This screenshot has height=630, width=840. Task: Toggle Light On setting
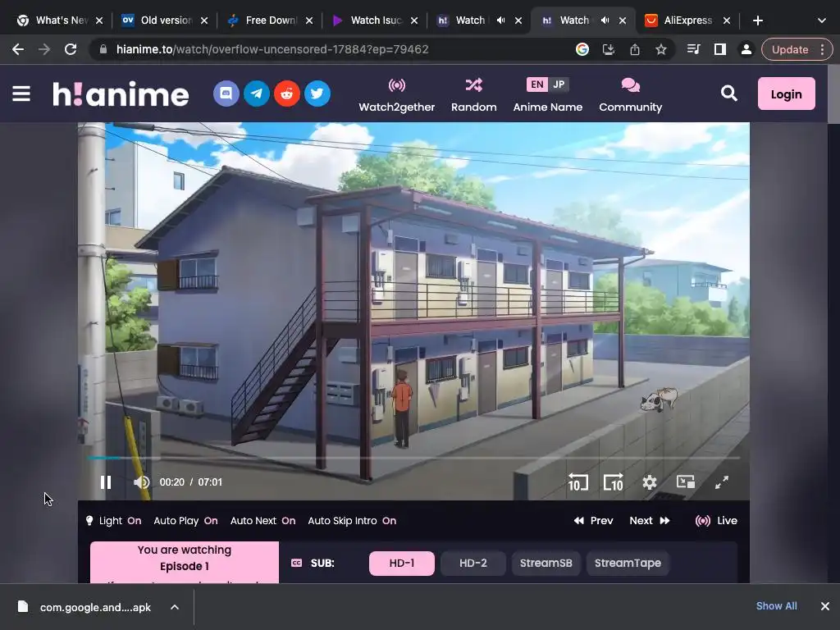113,521
